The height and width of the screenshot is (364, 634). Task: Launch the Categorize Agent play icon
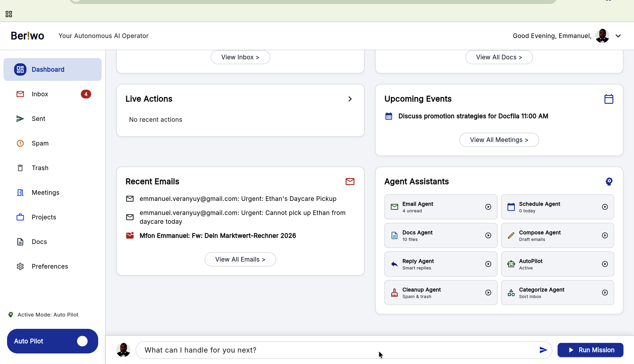pyautogui.click(x=605, y=293)
